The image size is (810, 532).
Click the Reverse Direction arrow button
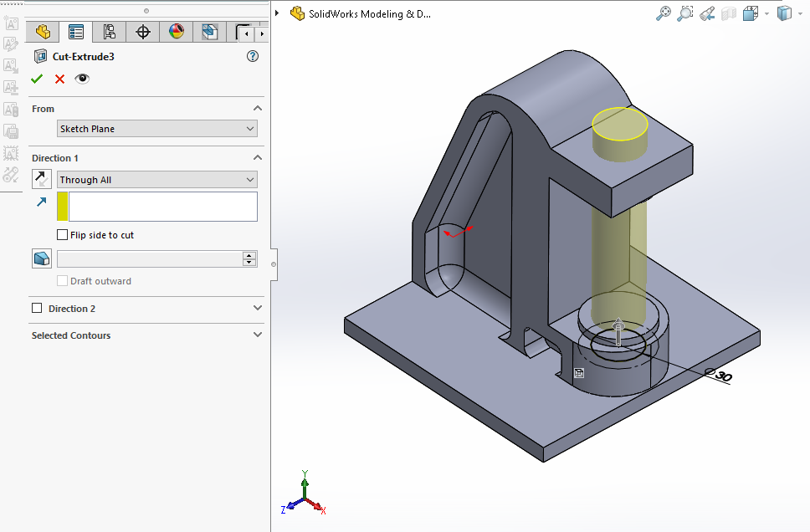point(41,179)
